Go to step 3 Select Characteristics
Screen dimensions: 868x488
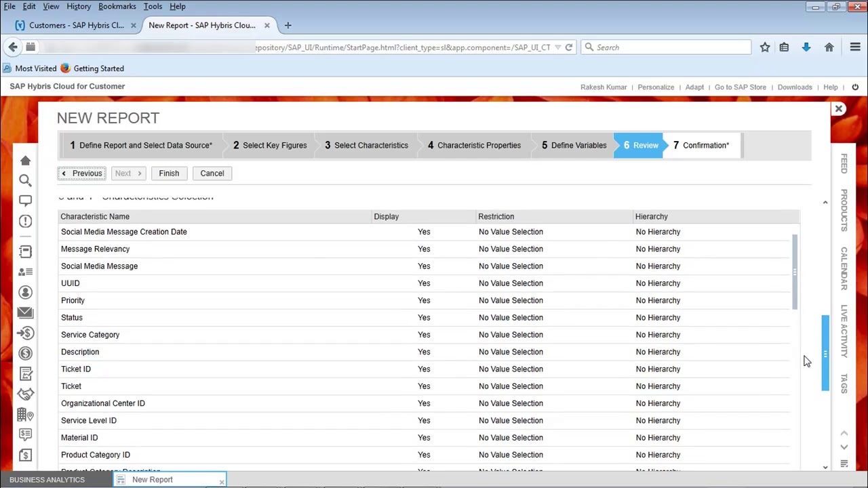click(366, 145)
